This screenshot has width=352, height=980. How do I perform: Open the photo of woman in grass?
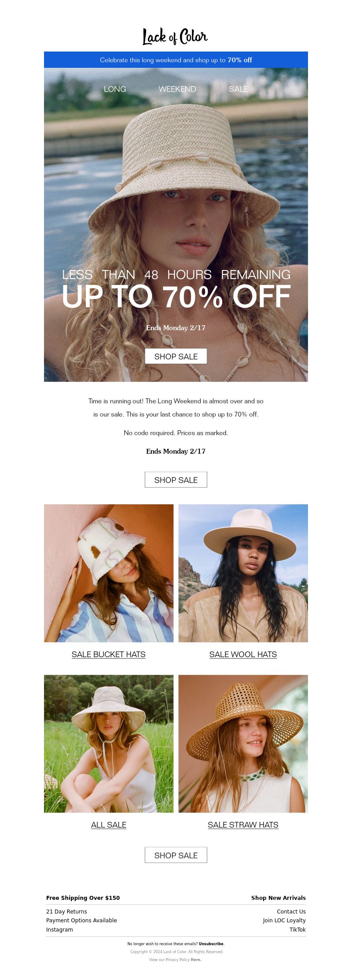coord(109,743)
